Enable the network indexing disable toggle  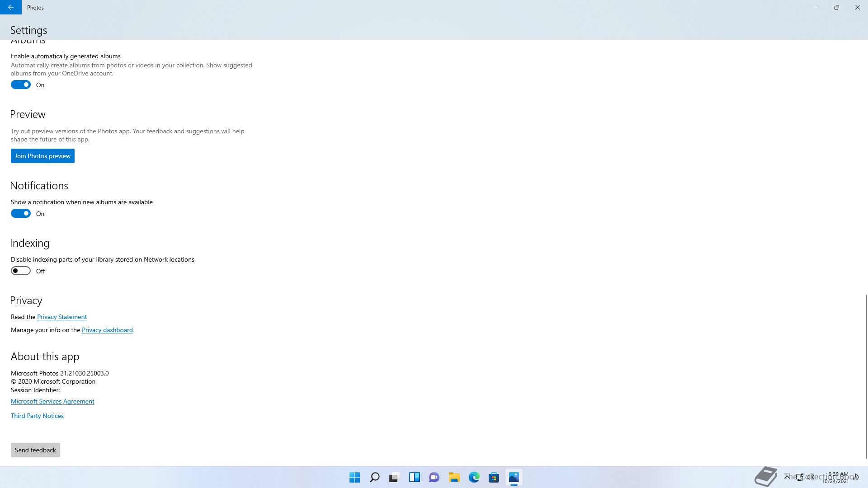click(x=21, y=271)
